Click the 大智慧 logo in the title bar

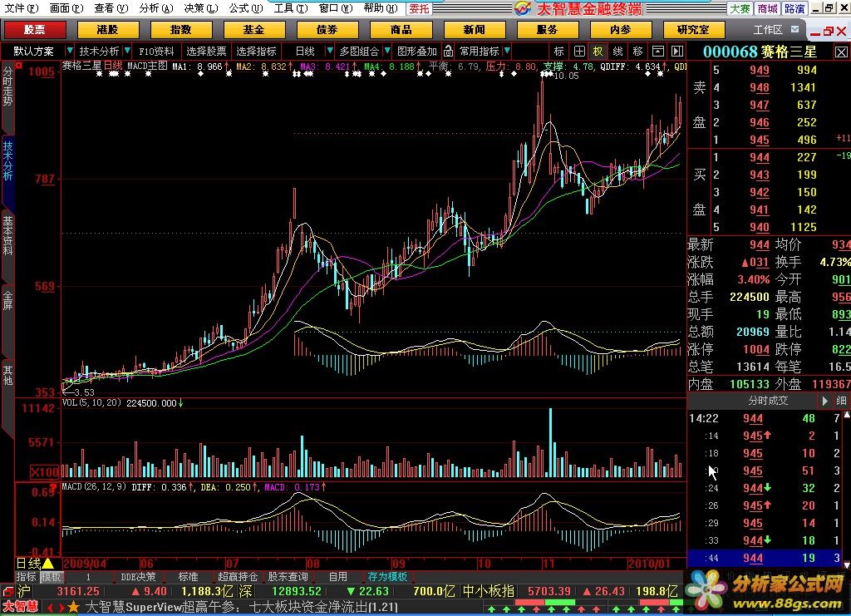coord(523,8)
